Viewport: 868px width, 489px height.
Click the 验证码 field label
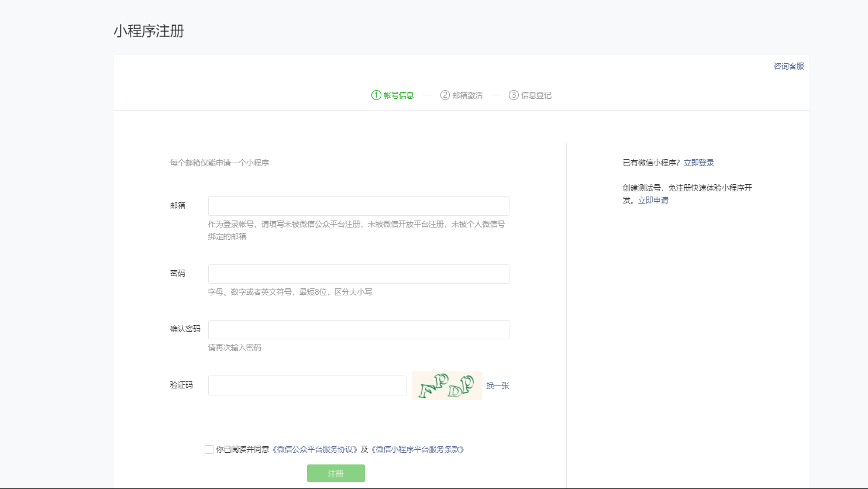181,385
